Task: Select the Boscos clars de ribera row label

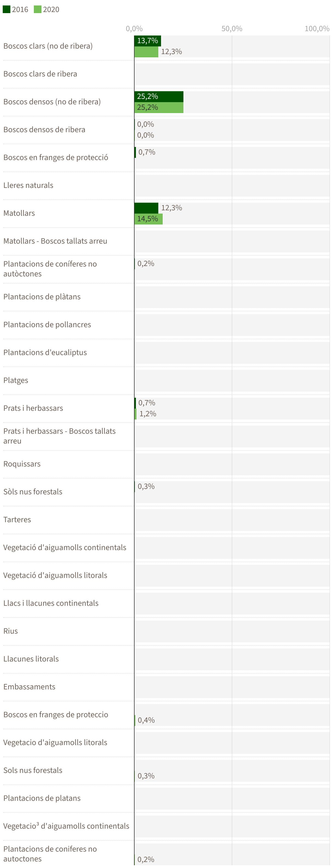Action: click(40, 74)
